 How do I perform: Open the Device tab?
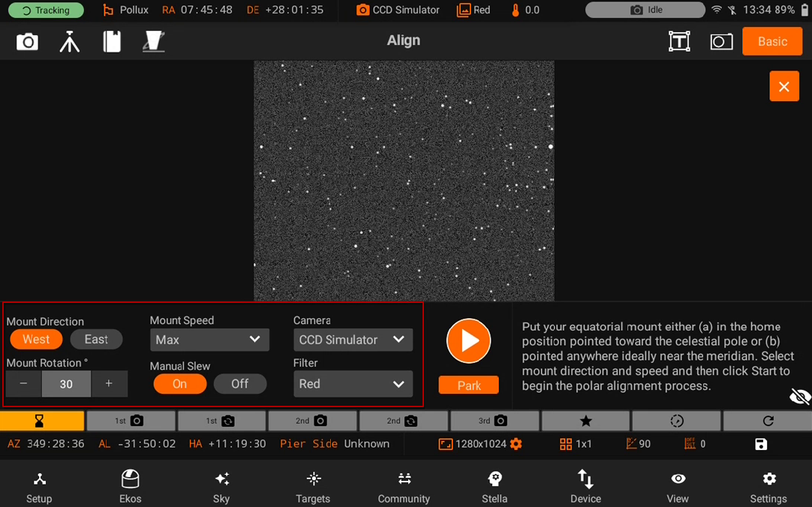pos(585,487)
